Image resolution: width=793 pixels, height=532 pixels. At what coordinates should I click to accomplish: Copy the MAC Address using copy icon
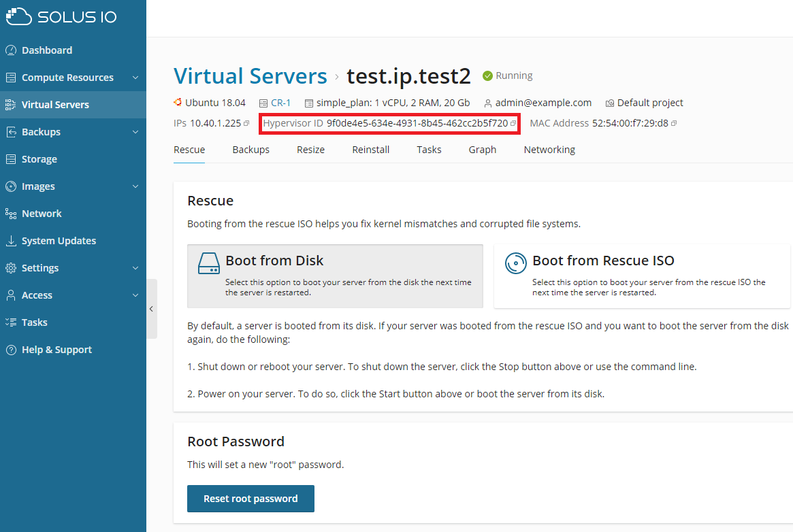pyautogui.click(x=674, y=124)
